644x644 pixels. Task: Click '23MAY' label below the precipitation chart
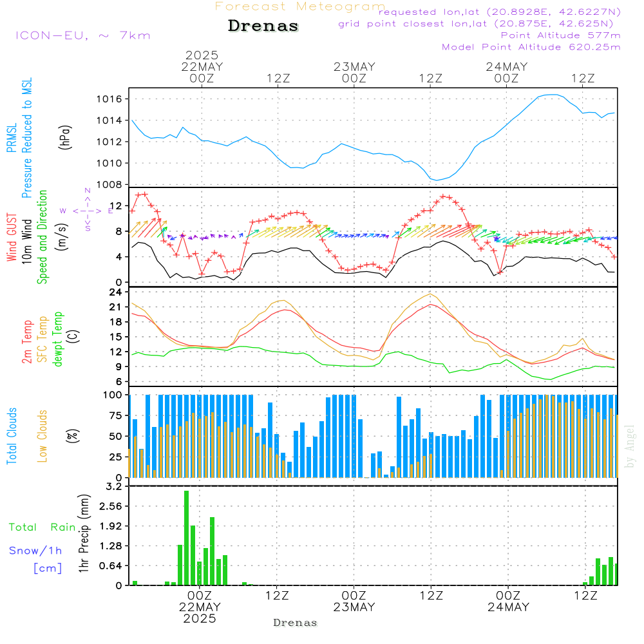(354, 607)
